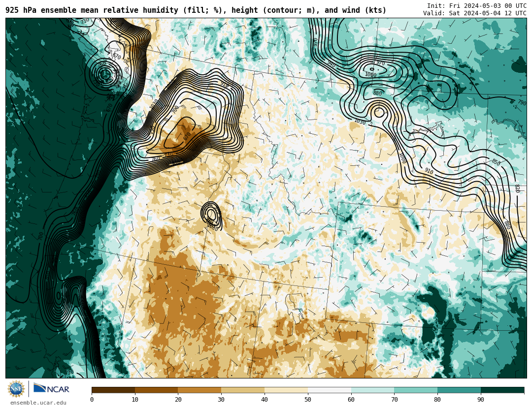This screenshot has height=409, width=532.
Task: Click the 70-80 light teal colorbar segment
Action: coord(416,390)
